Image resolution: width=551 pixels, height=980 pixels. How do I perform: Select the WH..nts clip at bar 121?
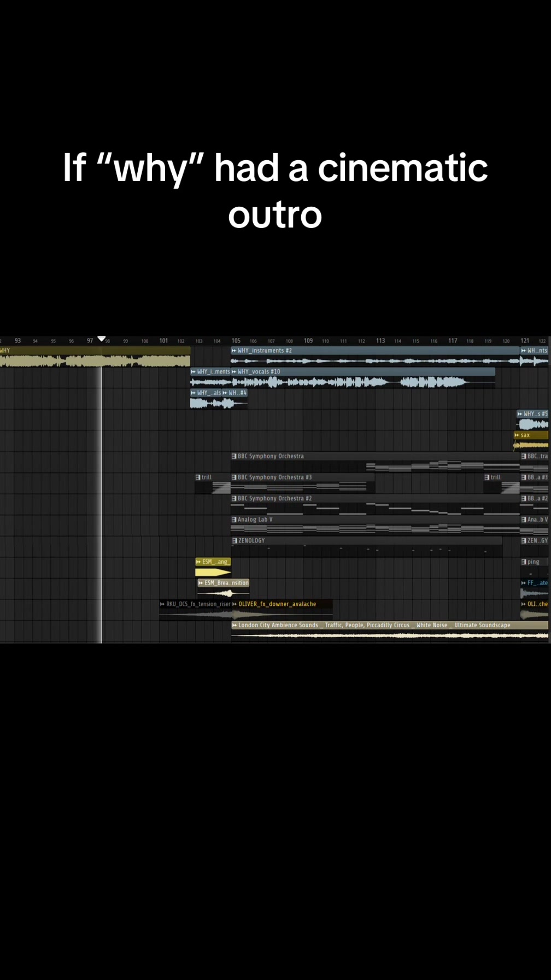click(x=534, y=356)
